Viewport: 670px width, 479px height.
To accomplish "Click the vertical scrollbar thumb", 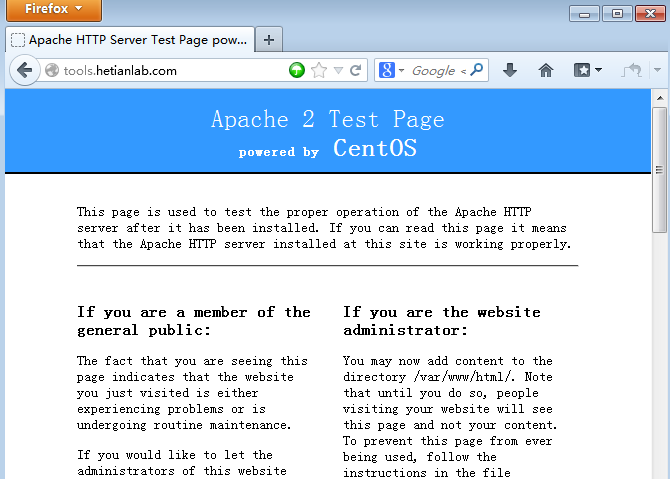I will tap(660, 170).
